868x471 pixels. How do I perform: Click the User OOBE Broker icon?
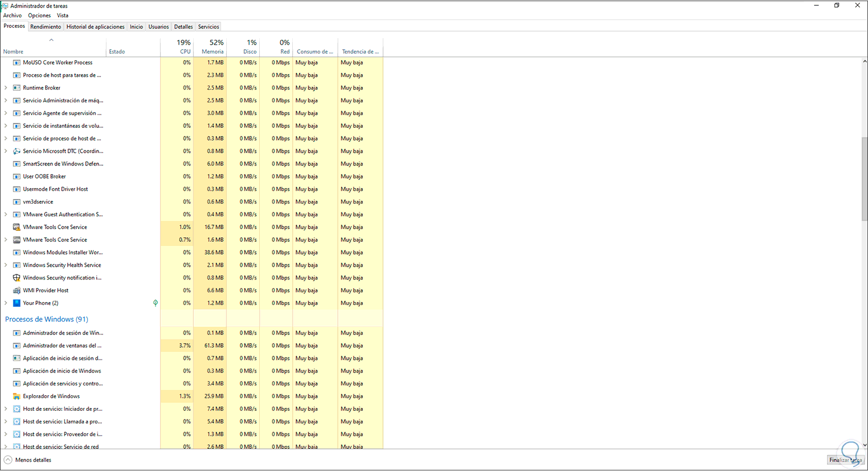(x=17, y=176)
